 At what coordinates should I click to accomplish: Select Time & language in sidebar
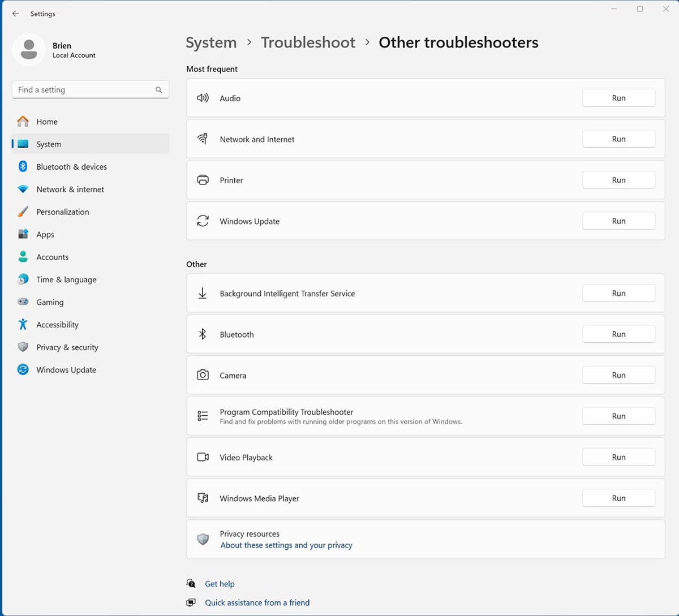tap(66, 280)
